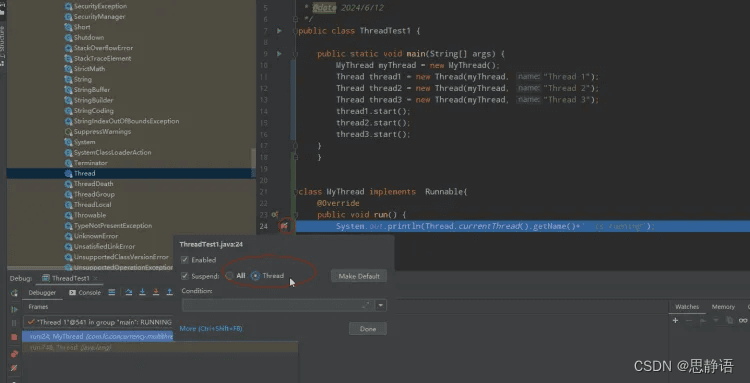Select Throwable in class list

tap(90, 215)
